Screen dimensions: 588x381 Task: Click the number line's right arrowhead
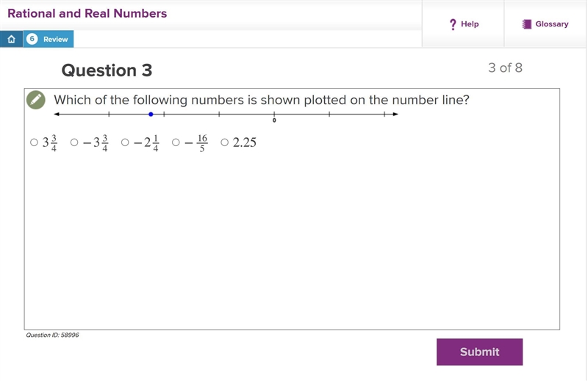(x=395, y=115)
